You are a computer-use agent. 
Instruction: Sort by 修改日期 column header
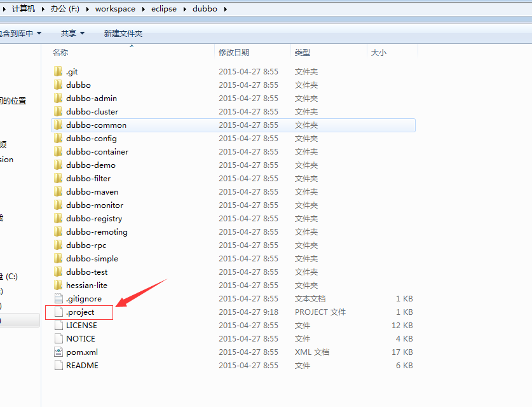[234, 52]
